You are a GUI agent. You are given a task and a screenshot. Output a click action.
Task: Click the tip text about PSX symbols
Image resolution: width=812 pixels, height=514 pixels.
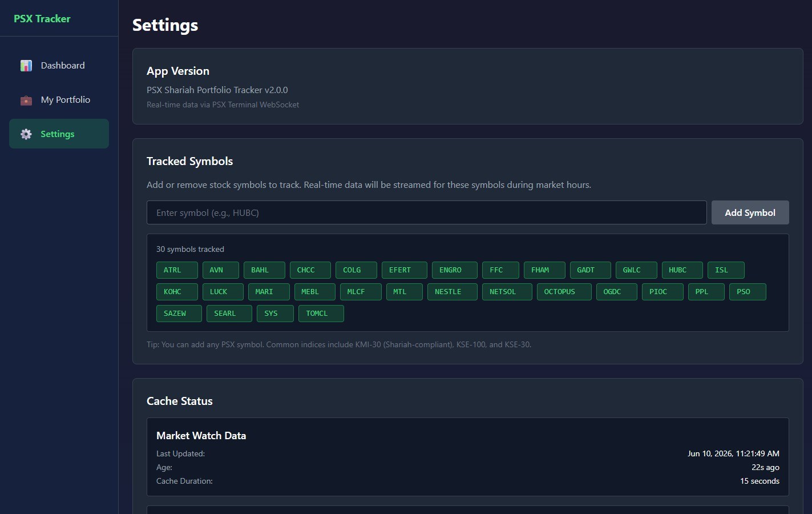(x=339, y=344)
